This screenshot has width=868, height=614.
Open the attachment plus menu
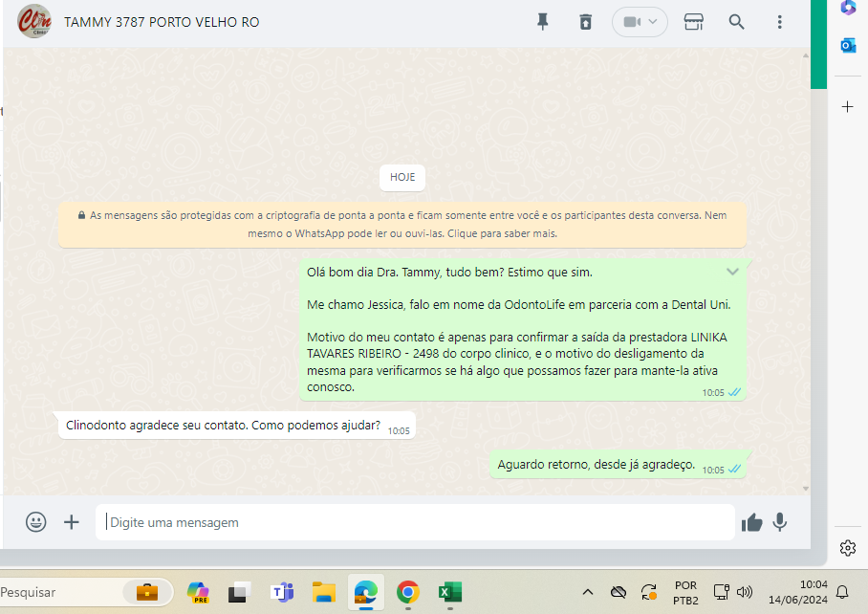(72, 522)
